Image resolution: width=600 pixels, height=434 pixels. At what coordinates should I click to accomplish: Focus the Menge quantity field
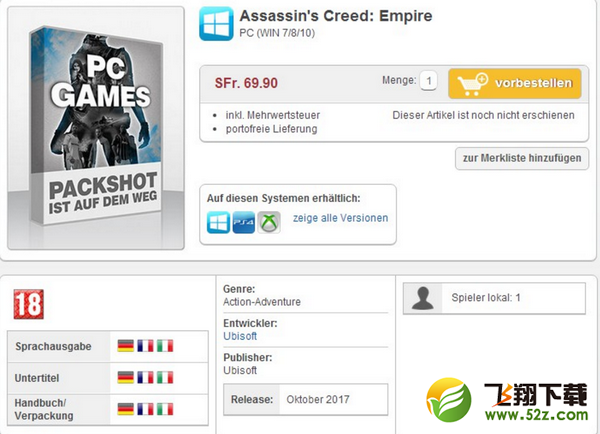point(429,81)
